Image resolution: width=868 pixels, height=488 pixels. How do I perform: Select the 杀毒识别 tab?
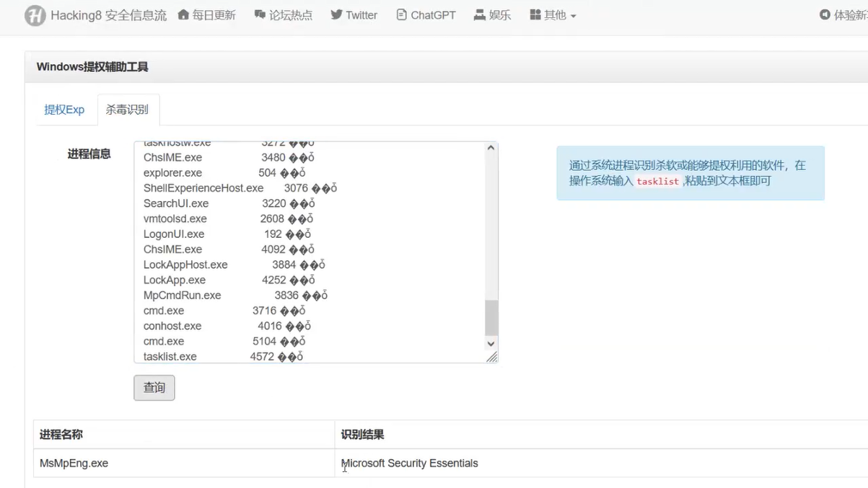point(127,110)
